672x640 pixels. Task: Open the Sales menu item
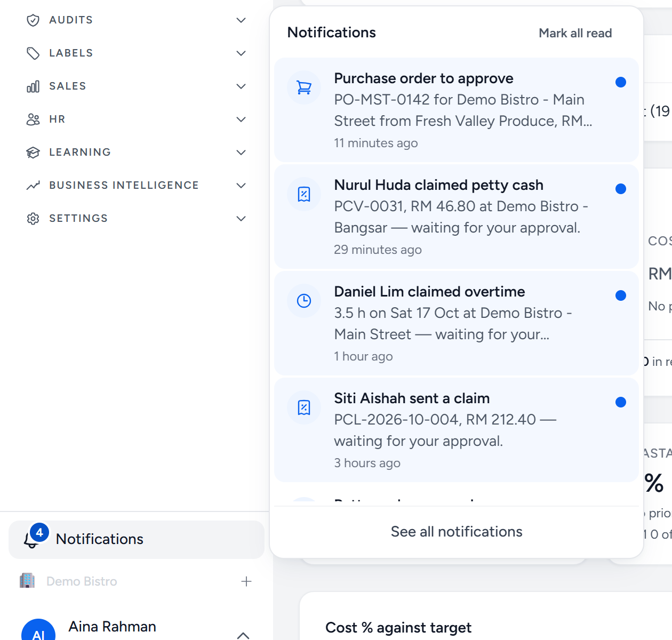pos(137,86)
